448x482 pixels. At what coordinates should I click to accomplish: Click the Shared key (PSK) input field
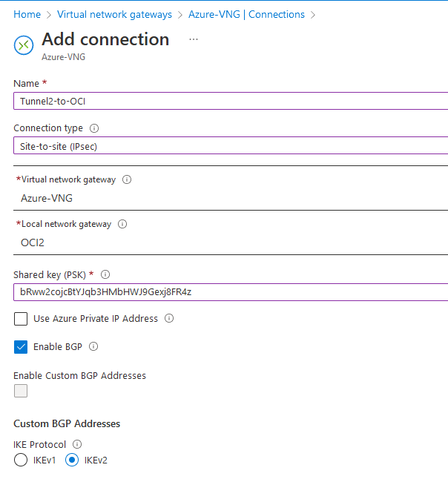click(x=230, y=292)
